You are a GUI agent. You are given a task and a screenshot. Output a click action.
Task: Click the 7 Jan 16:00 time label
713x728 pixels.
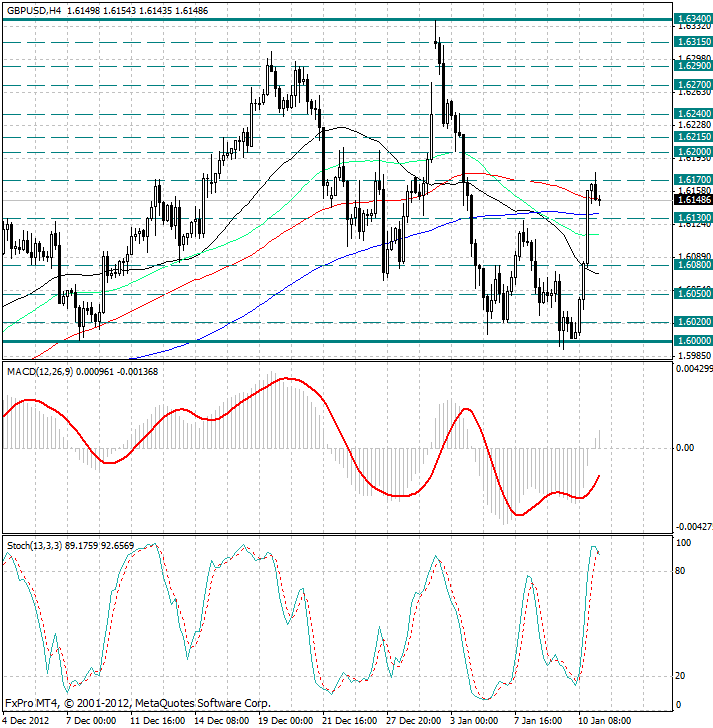(x=538, y=721)
